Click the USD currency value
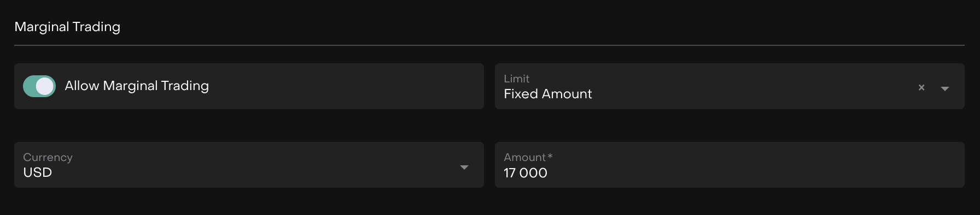Image resolution: width=980 pixels, height=215 pixels. point(38,172)
